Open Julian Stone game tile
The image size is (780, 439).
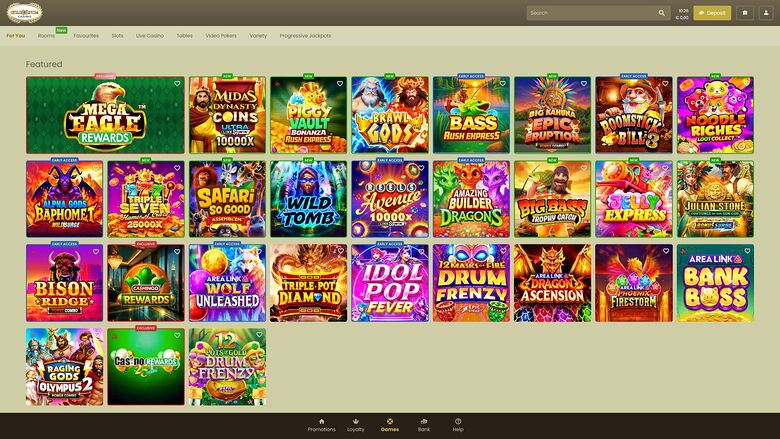[715, 199]
